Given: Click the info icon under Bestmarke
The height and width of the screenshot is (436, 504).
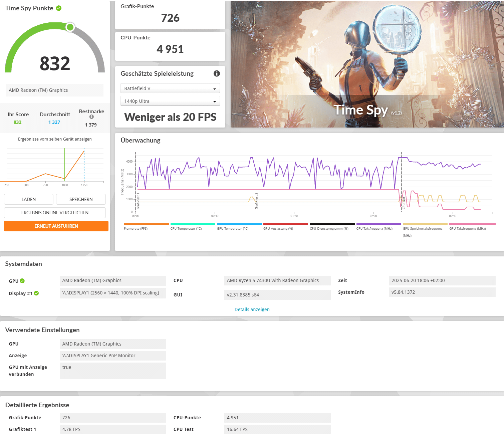Looking at the screenshot, I should pos(91,117).
